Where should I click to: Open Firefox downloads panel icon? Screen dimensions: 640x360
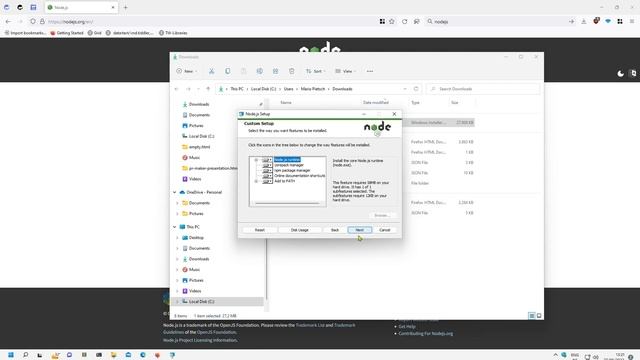(x=584, y=21)
